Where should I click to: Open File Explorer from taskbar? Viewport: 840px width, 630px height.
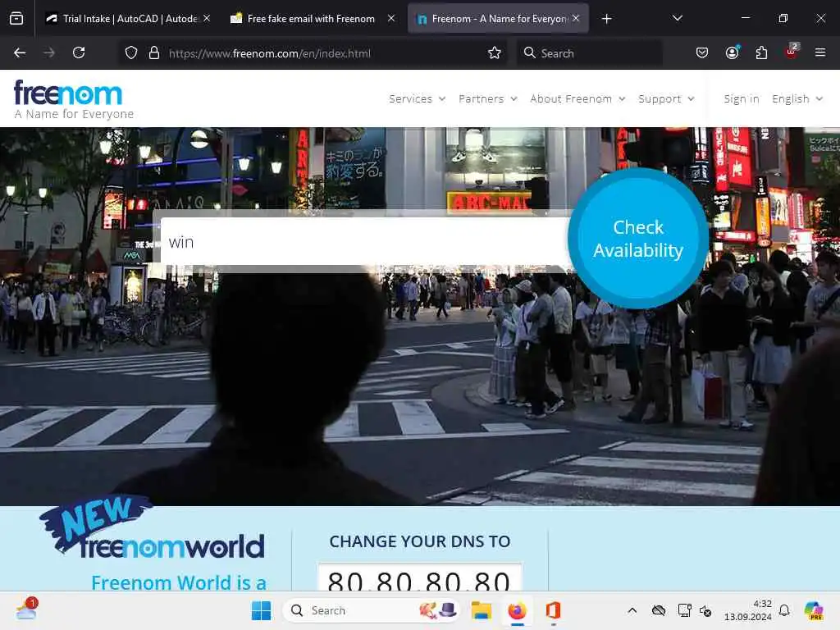pyautogui.click(x=481, y=610)
